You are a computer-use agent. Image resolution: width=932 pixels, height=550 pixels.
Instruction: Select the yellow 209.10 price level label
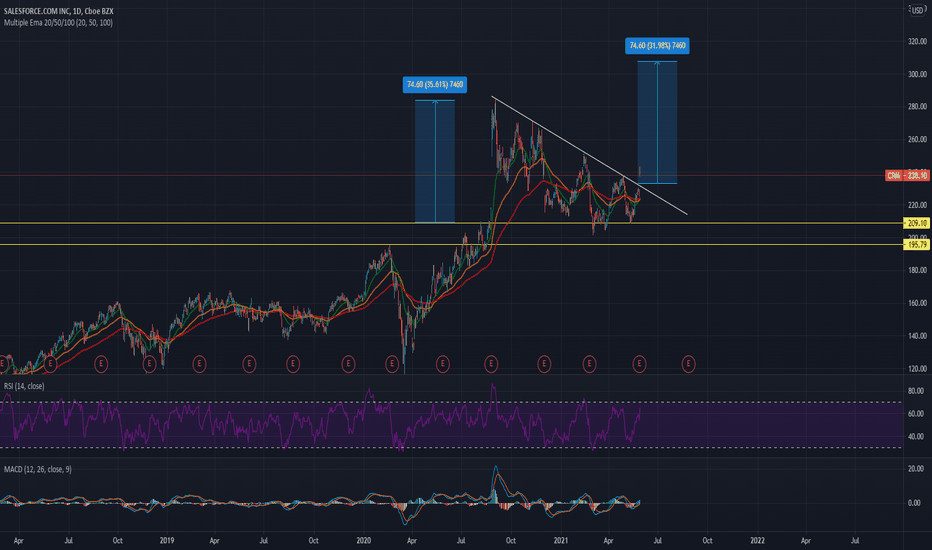click(917, 223)
